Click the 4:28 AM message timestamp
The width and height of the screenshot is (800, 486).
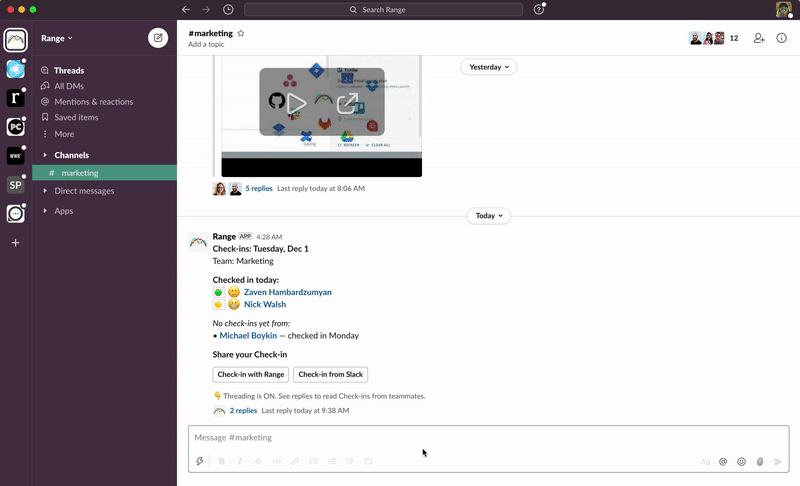click(269, 237)
